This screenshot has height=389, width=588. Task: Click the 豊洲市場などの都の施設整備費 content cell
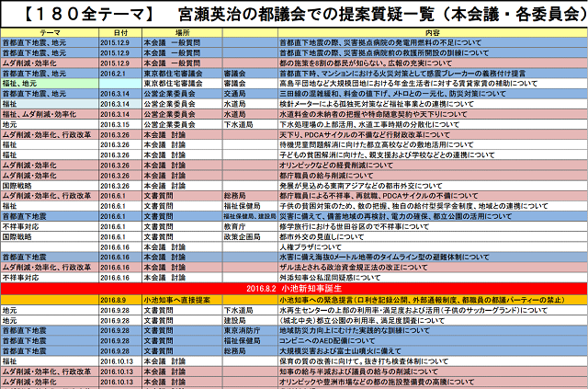[x=433, y=382]
